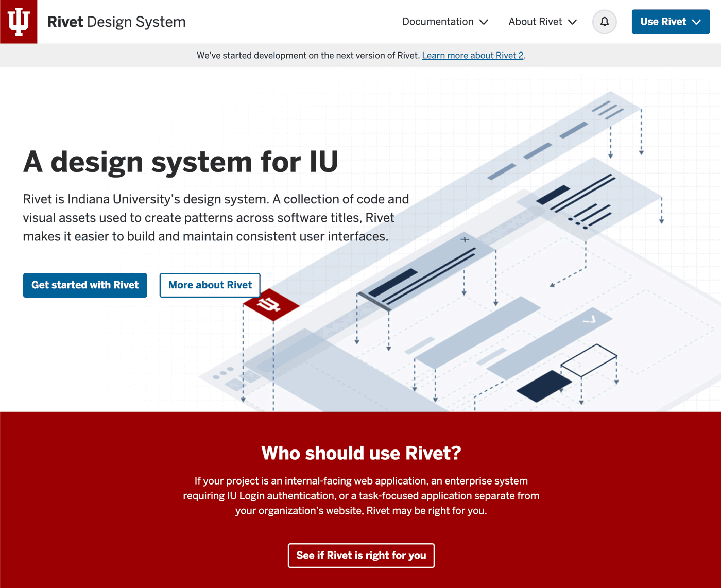Click the text 'We've started development on the next version of Rivet.'
The image size is (721, 588).
308,56
